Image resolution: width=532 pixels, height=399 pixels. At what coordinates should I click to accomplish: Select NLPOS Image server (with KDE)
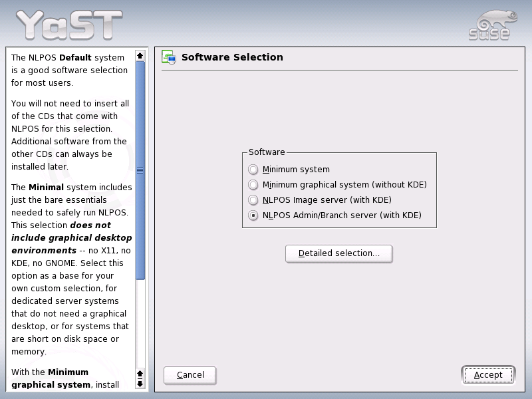click(x=320, y=200)
